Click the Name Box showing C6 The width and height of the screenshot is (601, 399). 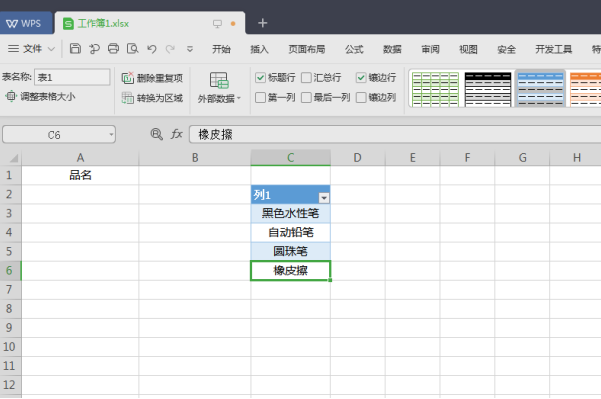tap(54, 135)
